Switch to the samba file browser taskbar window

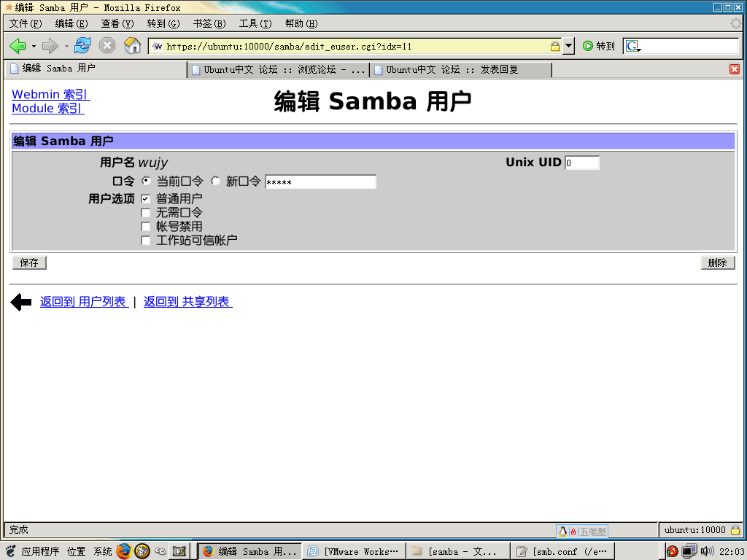click(458, 551)
